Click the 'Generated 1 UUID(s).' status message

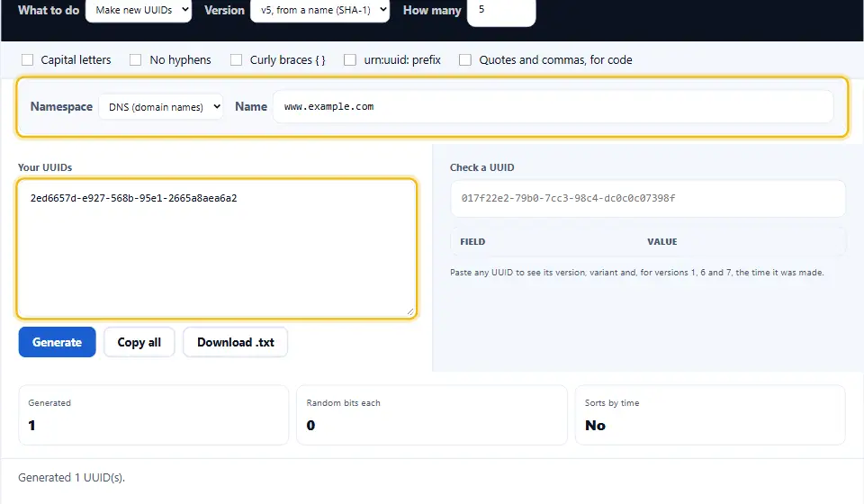click(72, 478)
